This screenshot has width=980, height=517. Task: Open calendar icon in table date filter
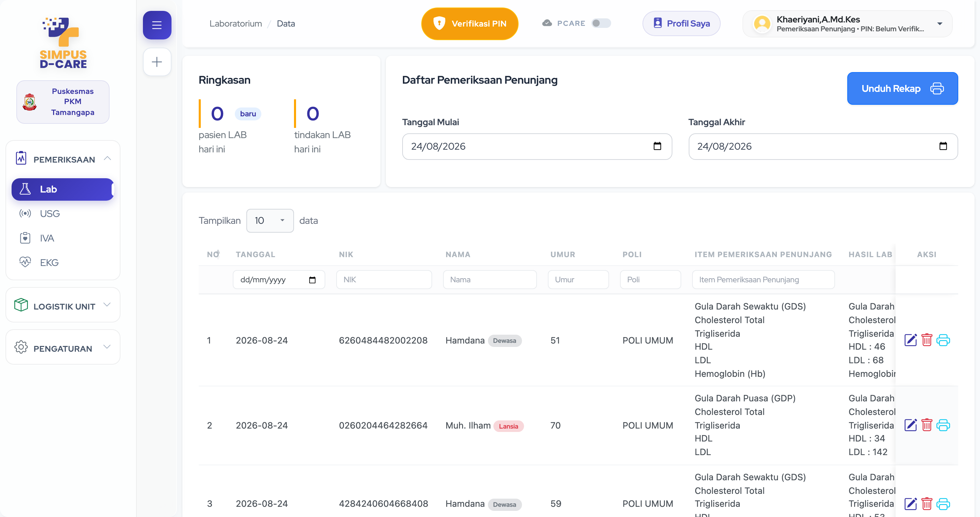coord(312,280)
